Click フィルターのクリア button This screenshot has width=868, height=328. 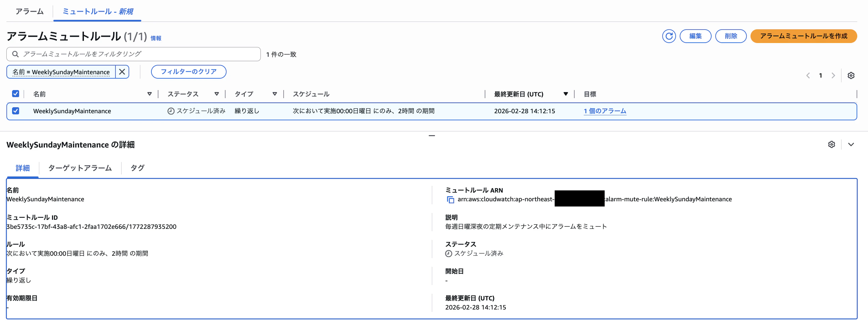(x=188, y=72)
